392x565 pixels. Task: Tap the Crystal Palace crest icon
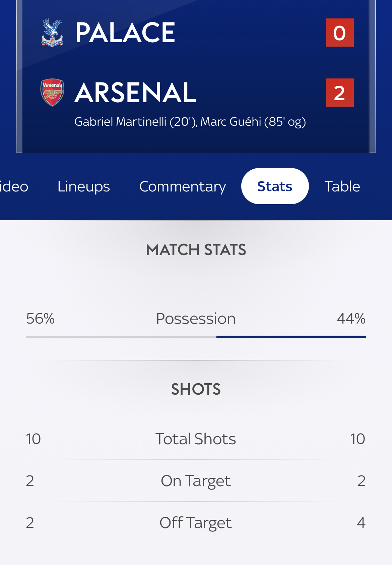(52, 33)
